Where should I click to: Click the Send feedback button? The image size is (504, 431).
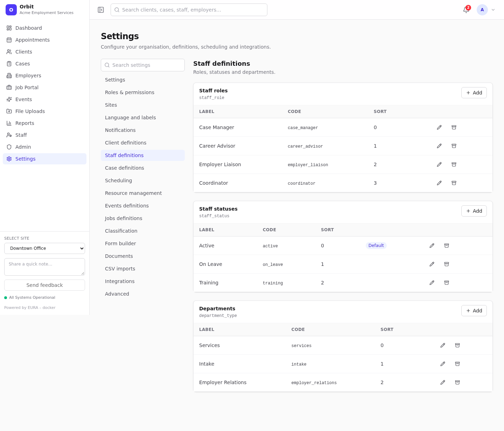coord(44,285)
